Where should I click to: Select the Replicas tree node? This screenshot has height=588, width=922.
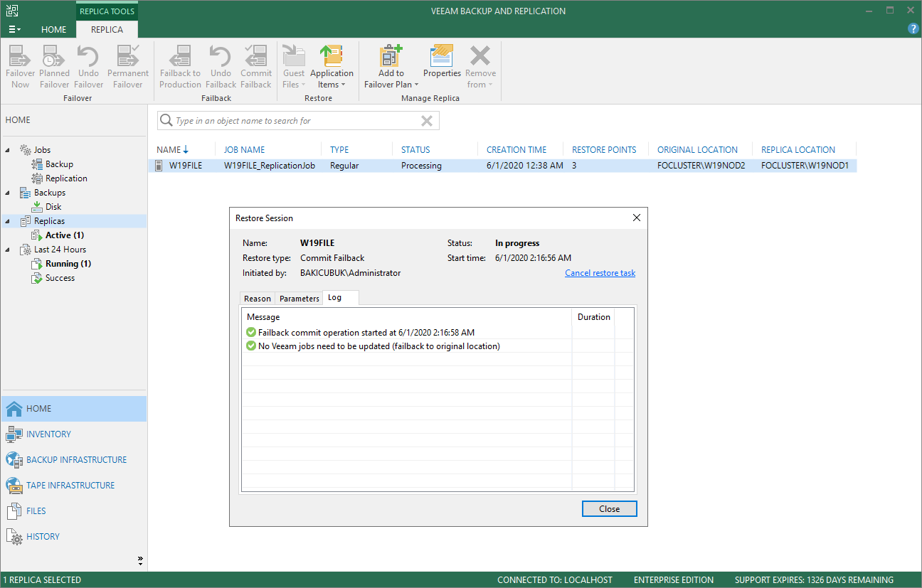click(49, 221)
